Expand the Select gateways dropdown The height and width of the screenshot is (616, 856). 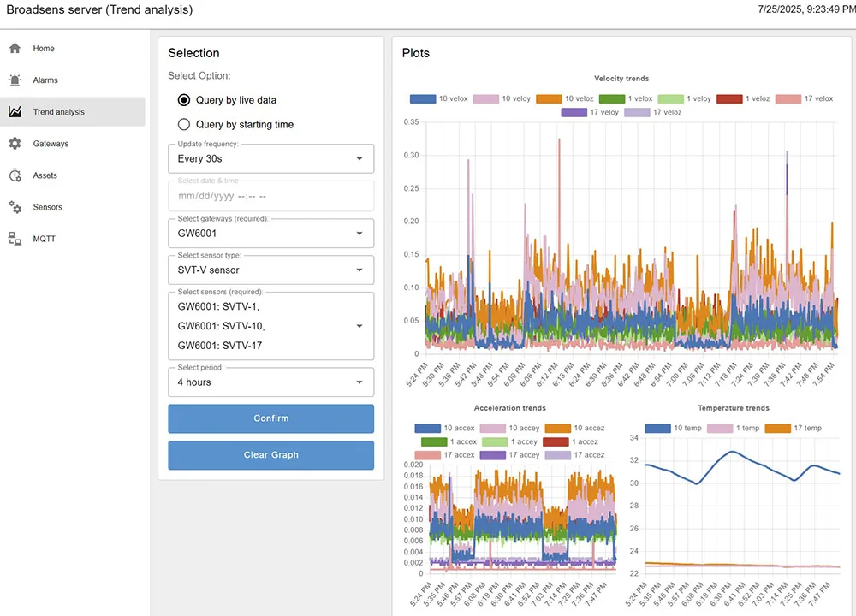click(x=270, y=233)
